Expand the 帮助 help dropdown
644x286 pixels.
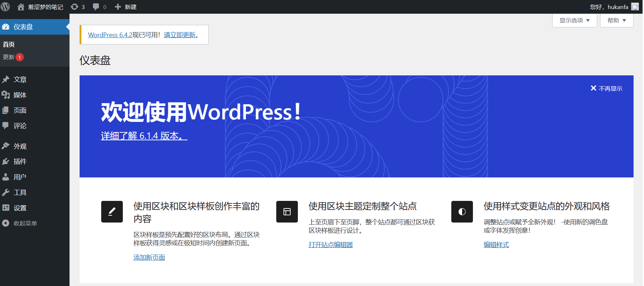click(x=617, y=20)
